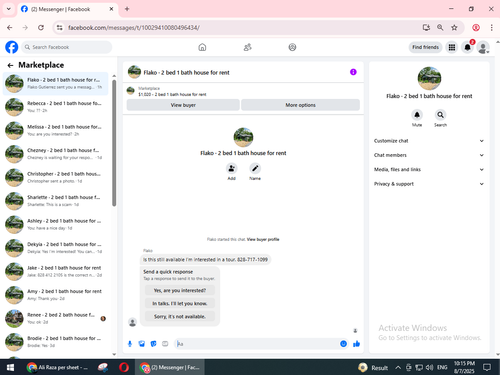The image size is (500, 375).
Task: Expand Media, files and links section
Action: [429, 169]
